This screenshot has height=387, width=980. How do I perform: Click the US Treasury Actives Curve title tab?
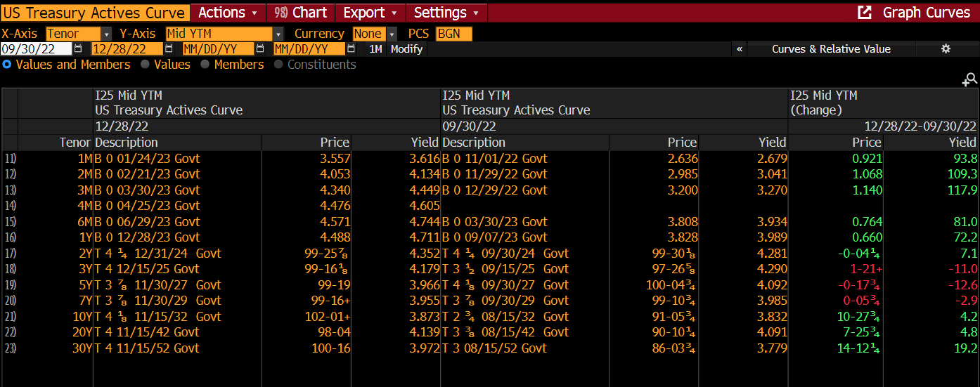(94, 13)
